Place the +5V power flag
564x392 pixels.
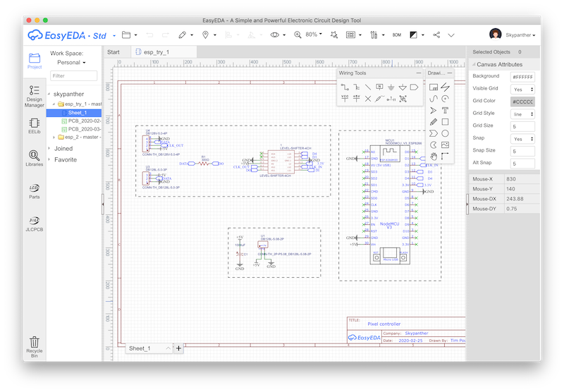tap(356, 99)
